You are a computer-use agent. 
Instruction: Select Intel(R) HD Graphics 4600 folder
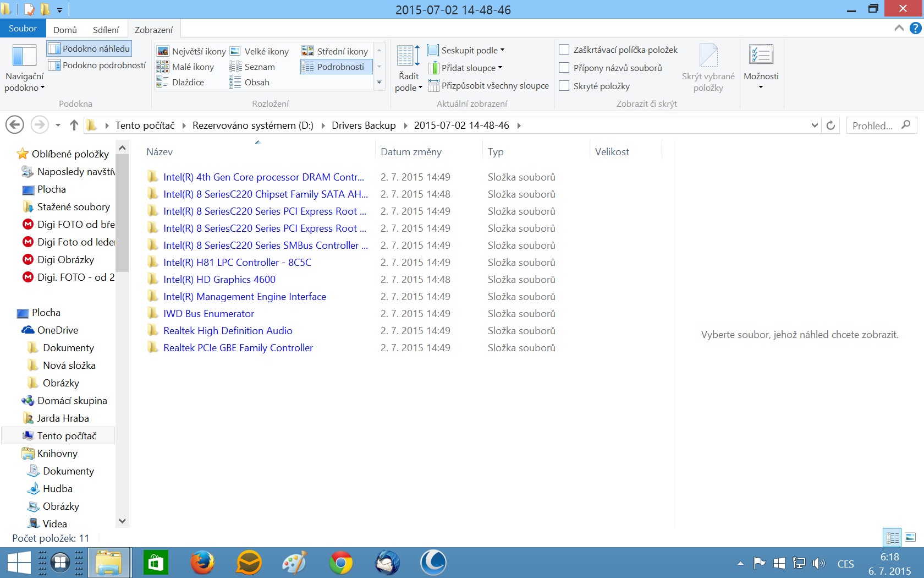(x=219, y=280)
